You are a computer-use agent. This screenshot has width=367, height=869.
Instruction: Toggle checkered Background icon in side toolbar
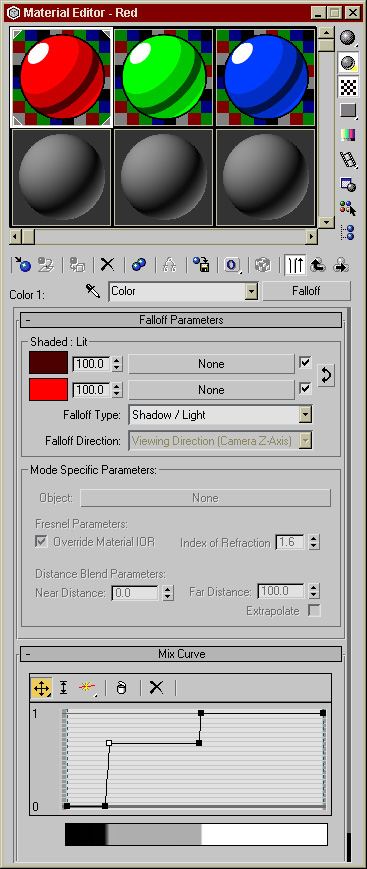click(x=348, y=86)
